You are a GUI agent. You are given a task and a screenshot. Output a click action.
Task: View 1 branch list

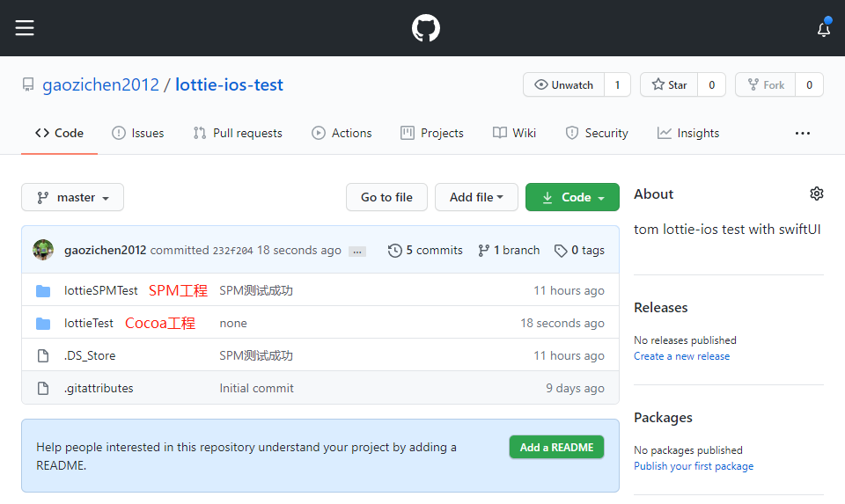coord(509,251)
